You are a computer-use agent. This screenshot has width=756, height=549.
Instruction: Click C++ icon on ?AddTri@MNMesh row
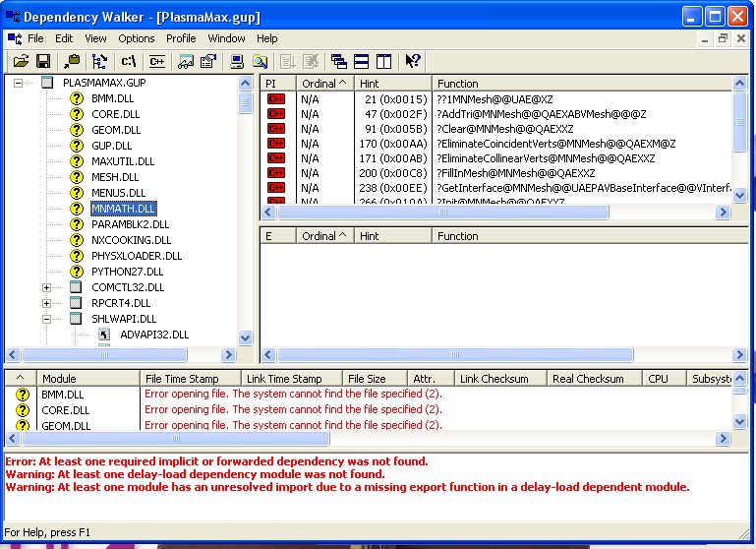(276, 114)
